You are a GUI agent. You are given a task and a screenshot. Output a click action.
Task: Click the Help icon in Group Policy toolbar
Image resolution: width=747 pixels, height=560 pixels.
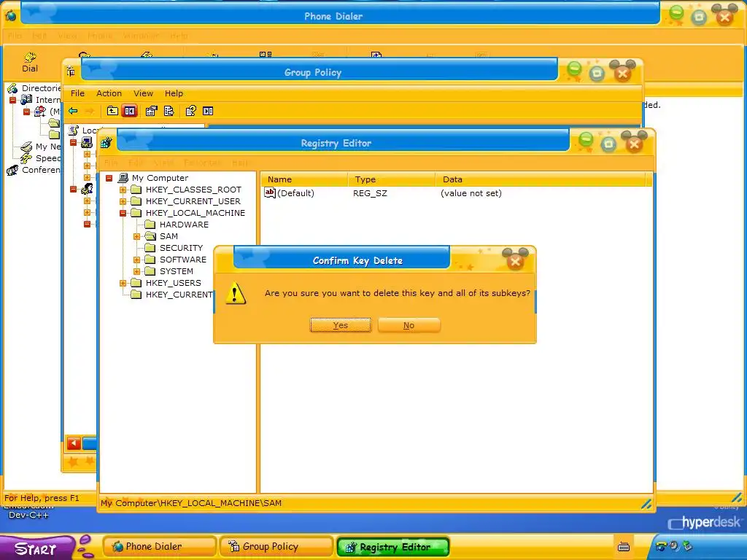[190, 111]
